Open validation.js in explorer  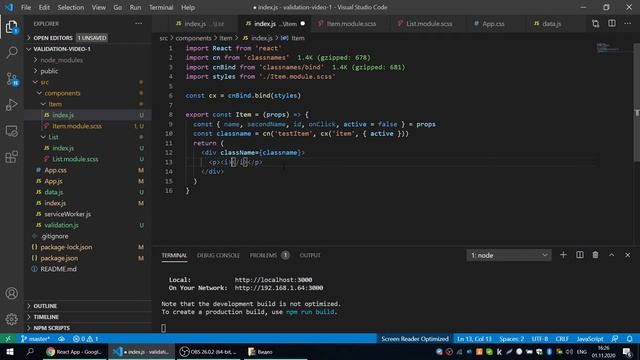(88, 225)
